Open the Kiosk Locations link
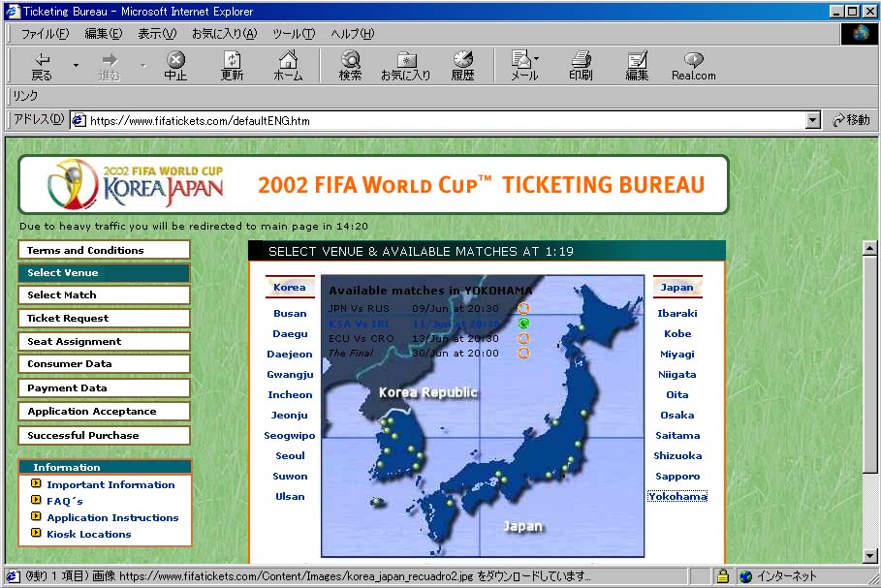 tap(89, 534)
